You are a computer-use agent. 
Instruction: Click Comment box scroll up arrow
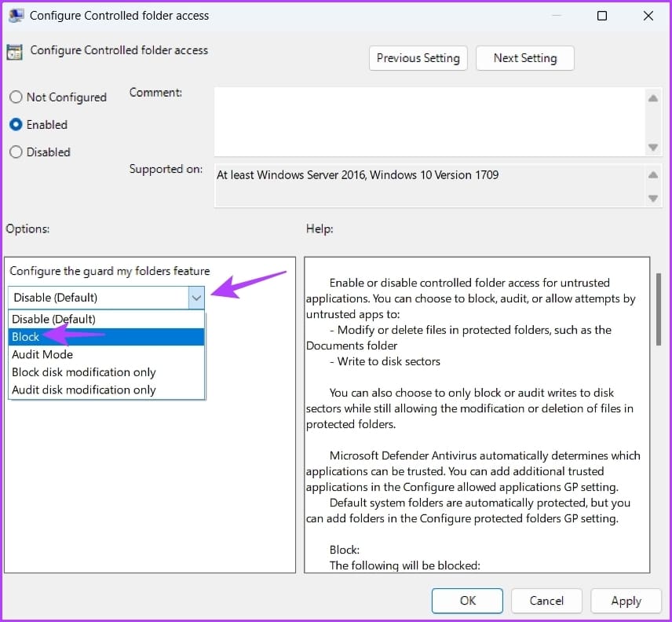[x=652, y=99]
